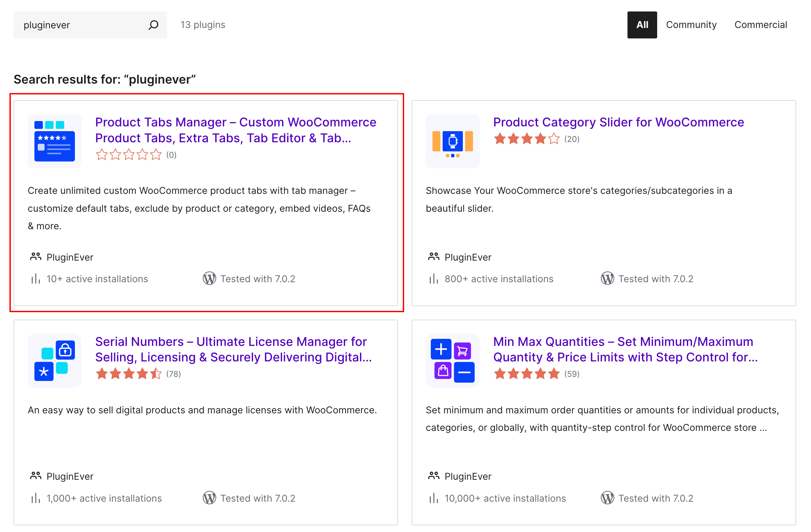Click the (59) rating count
Viewport: 811px width, 532px height.
click(x=572, y=374)
